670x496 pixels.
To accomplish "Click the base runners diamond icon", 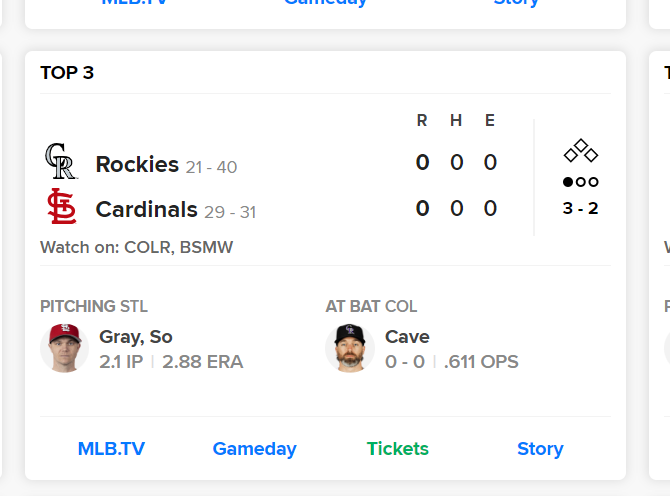I will pos(581,151).
